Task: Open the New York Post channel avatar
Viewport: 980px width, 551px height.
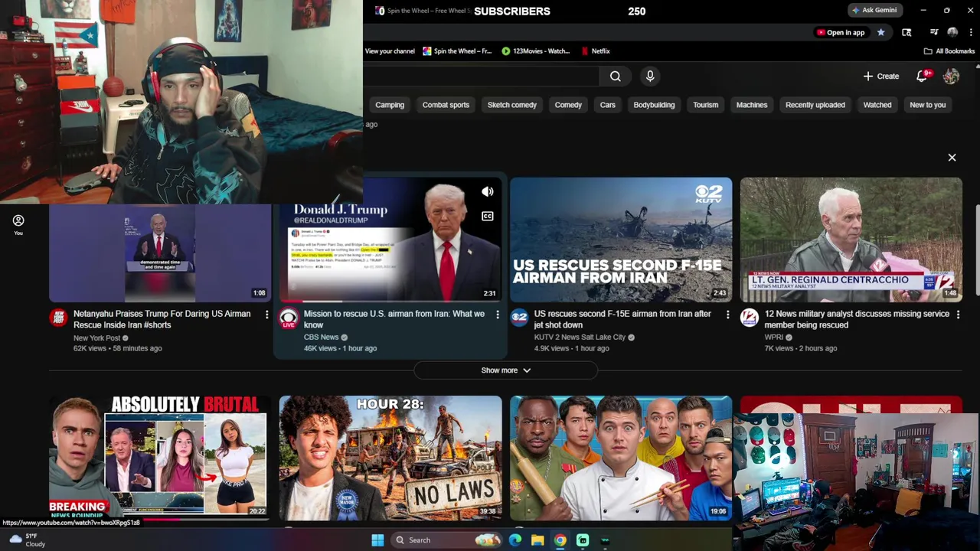Action: click(58, 318)
